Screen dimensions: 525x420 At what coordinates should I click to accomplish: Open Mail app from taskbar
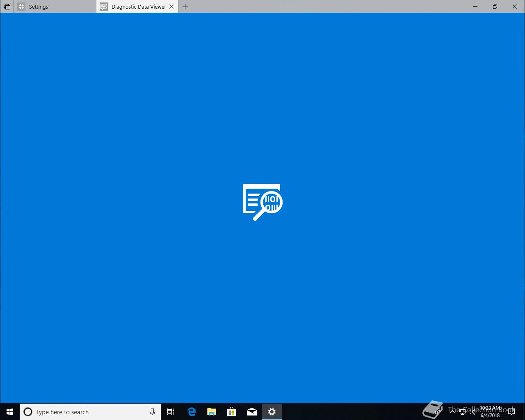(x=252, y=412)
